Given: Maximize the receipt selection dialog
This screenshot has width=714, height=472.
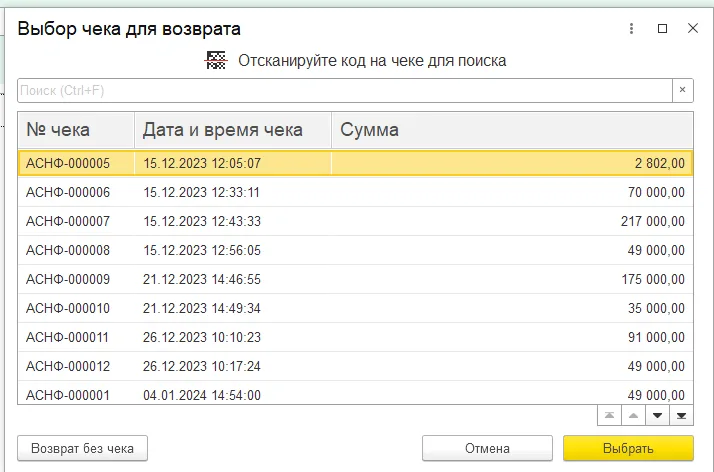Looking at the screenshot, I should (x=663, y=29).
